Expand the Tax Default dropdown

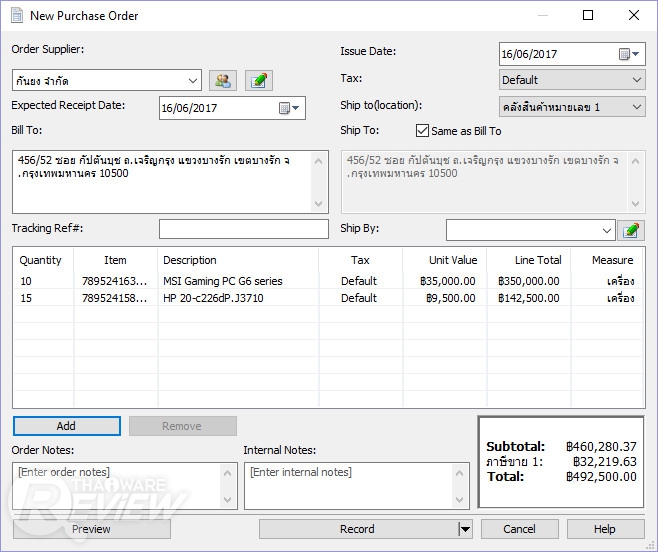pos(637,80)
